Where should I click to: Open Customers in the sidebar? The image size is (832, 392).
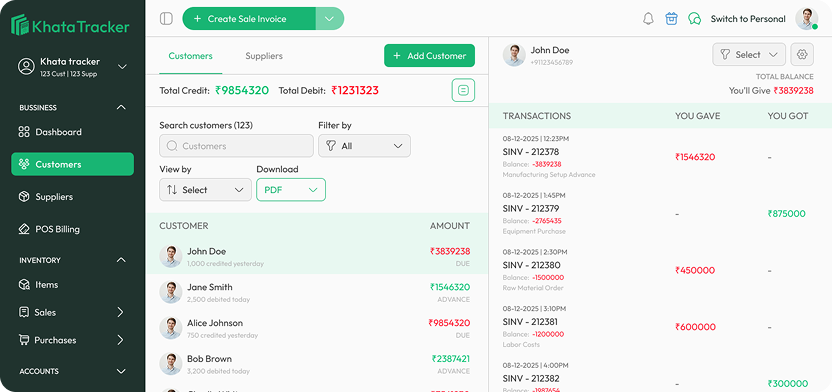tap(73, 164)
